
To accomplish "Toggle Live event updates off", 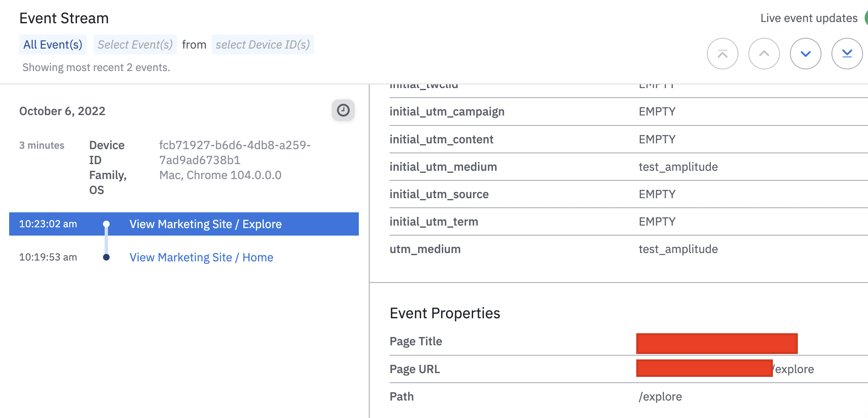I will click(x=810, y=18).
